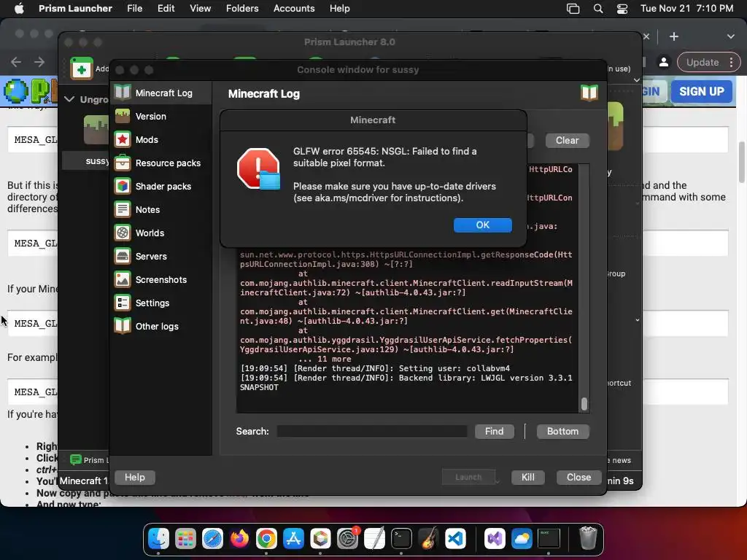Open the File menu

(134, 9)
